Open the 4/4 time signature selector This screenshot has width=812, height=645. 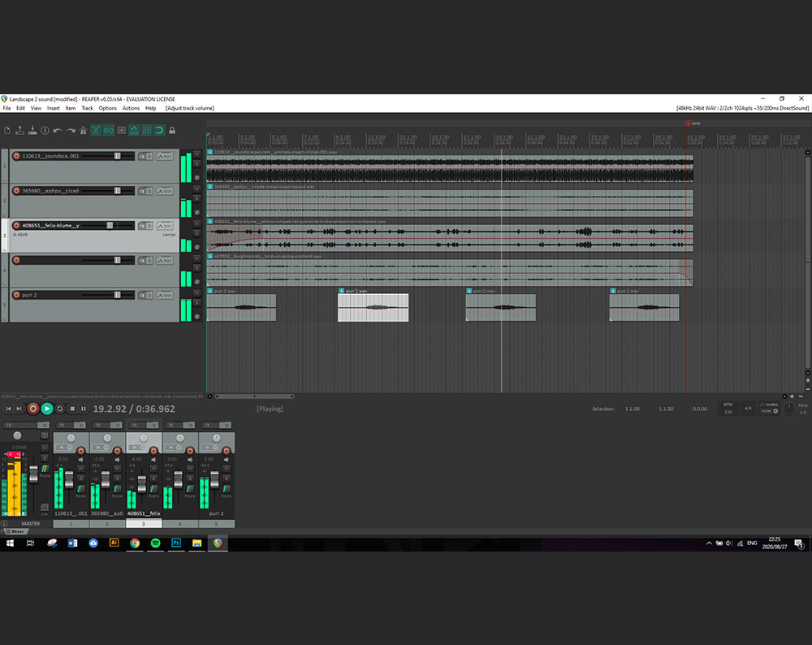pos(748,409)
